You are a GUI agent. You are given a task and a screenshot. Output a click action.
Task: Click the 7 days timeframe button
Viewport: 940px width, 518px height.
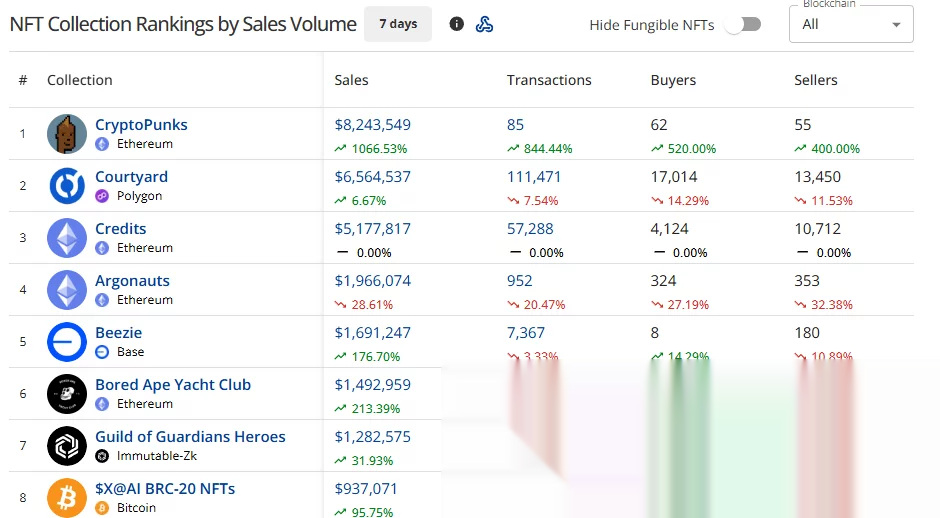point(398,24)
